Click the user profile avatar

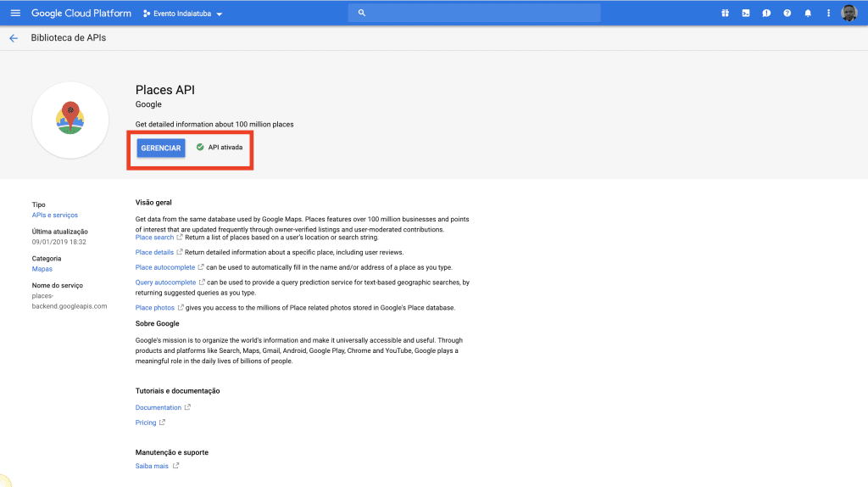pyautogui.click(x=849, y=14)
